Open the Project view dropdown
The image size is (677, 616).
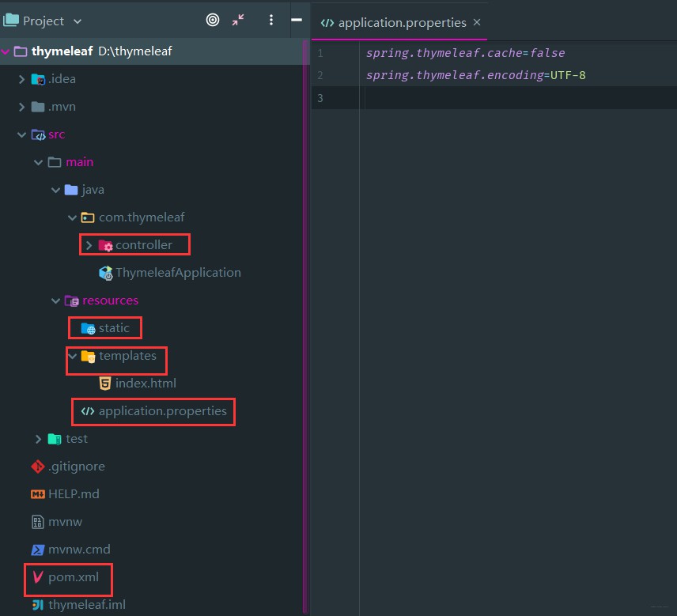pos(43,21)
